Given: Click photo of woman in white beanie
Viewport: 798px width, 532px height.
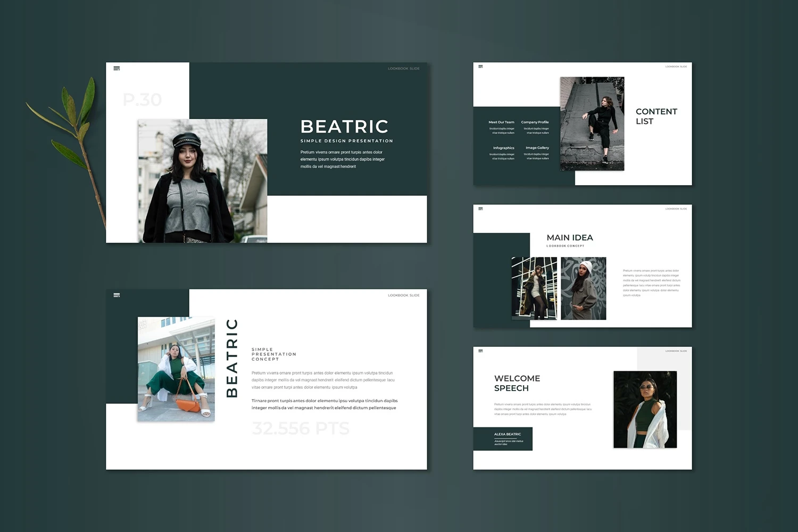Looking at the screenshot, I should [x=583, y=288].
